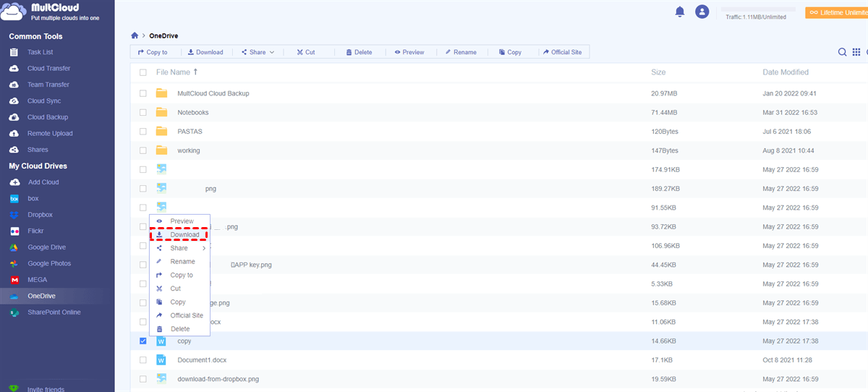Select SharePoint Online cloud drive
This screenshot has height=392, width=868.
click(x=54, y=312)
